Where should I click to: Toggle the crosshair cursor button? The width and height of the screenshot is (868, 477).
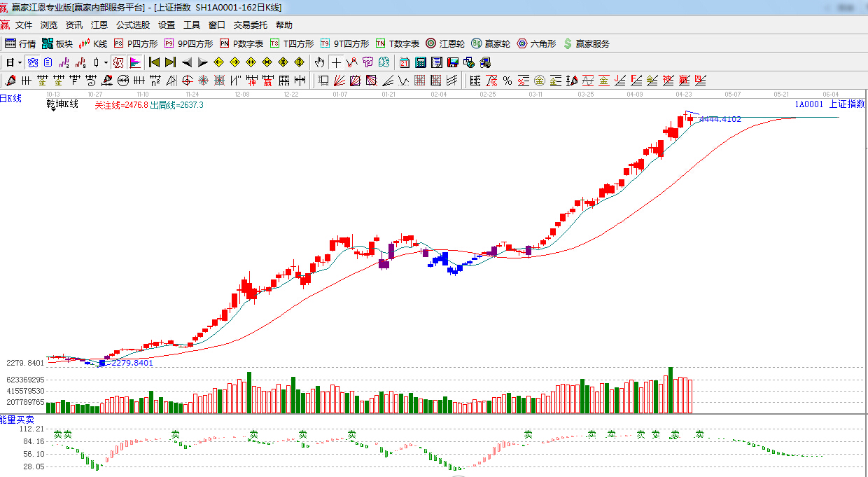click(x=336, y=62)
